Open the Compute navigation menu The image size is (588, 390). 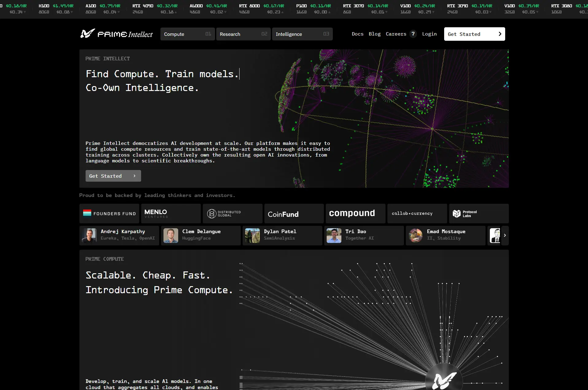click(187, 34)
